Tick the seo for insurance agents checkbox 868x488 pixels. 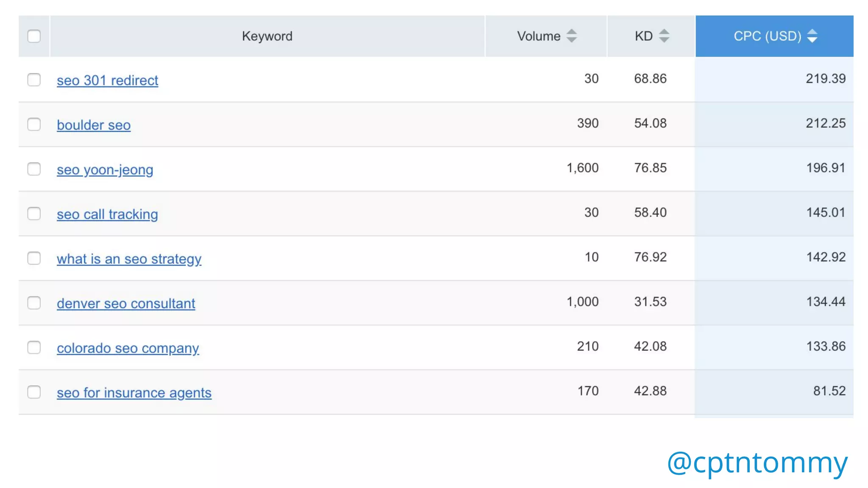coord(34,392)
